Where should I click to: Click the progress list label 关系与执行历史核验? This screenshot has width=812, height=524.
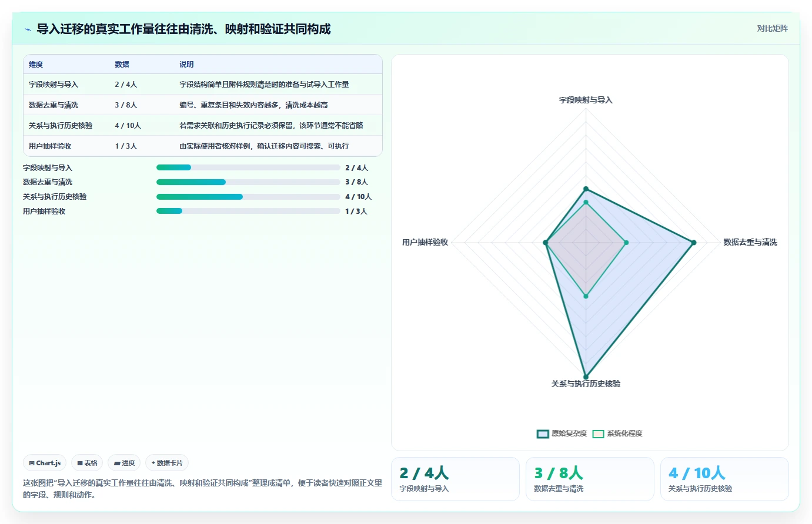[x=55, y=197]
